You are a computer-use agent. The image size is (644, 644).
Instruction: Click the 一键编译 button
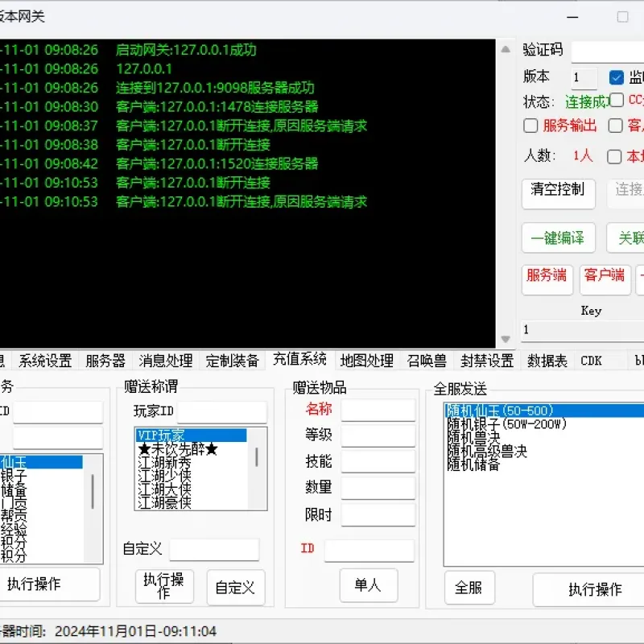click(558, 237)
